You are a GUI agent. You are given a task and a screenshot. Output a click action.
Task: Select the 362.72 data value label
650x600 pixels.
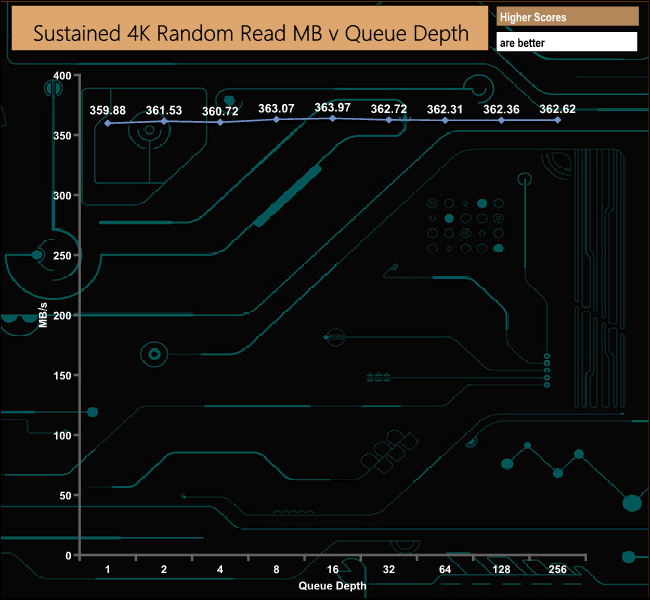389,108
